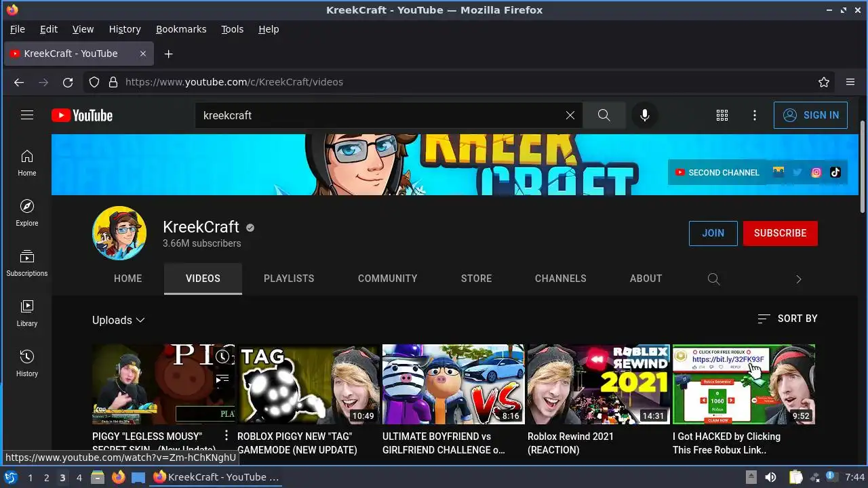Open the YouTube guide hamburger menu
Screen dimensions: 868x488
(27, 115)
